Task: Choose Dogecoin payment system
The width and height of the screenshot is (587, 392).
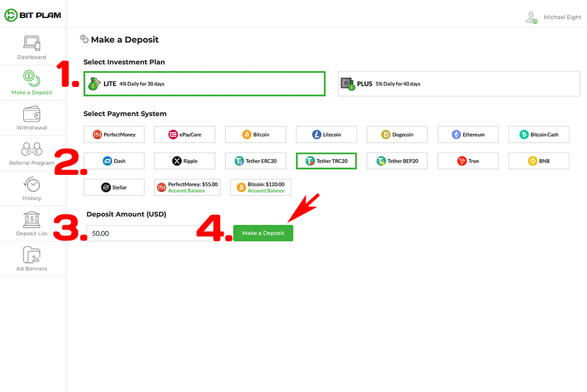Action: pyautogui.click(x=397, y=134)
